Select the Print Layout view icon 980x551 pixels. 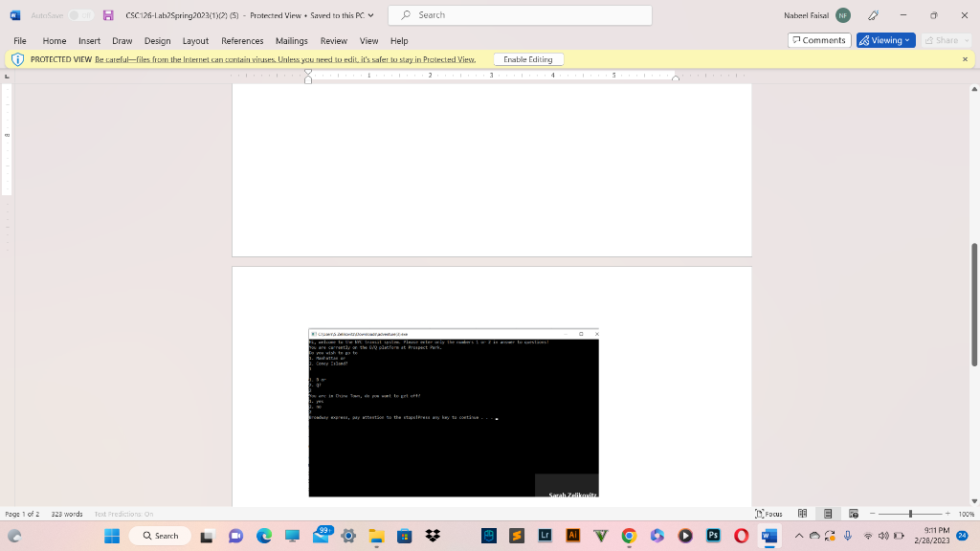829,513
